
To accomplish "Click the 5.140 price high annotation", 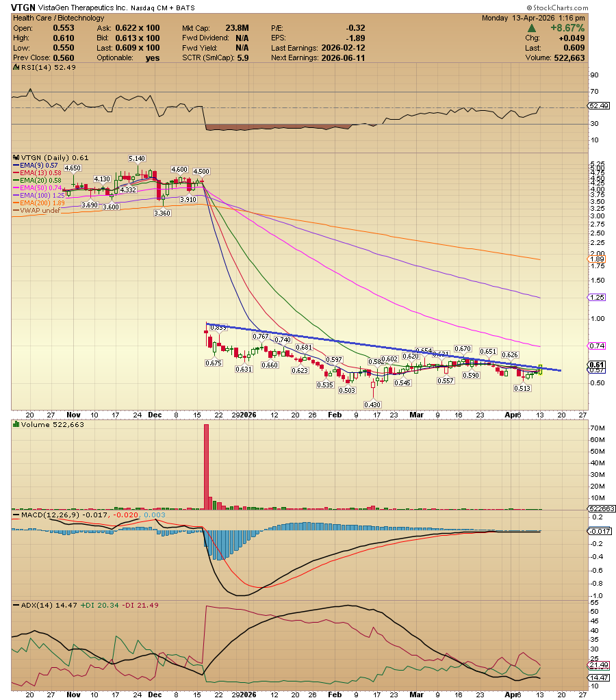I will 137,159.
